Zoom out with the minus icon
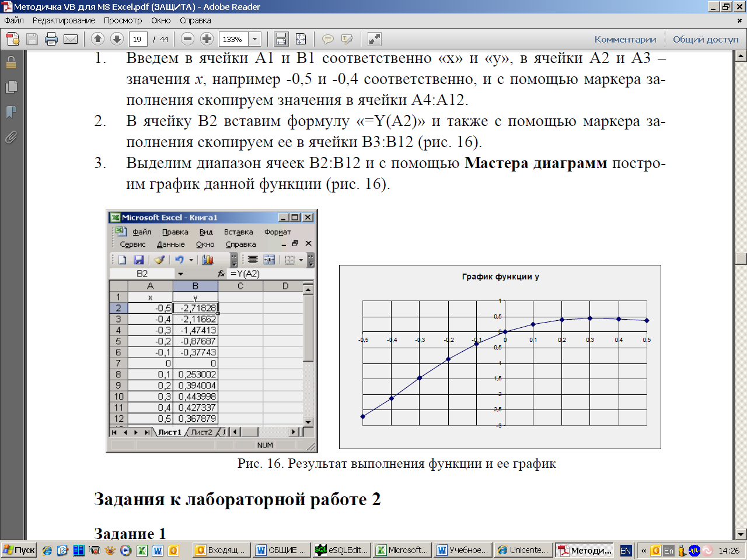747x560 pixels. click(x=187, y=39)
